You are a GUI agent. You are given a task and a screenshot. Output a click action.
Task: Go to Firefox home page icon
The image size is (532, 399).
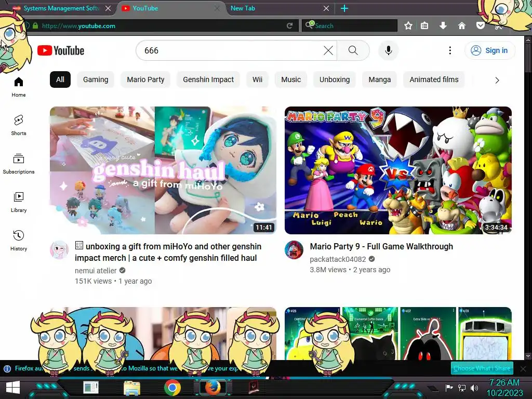tap(462, 26)
